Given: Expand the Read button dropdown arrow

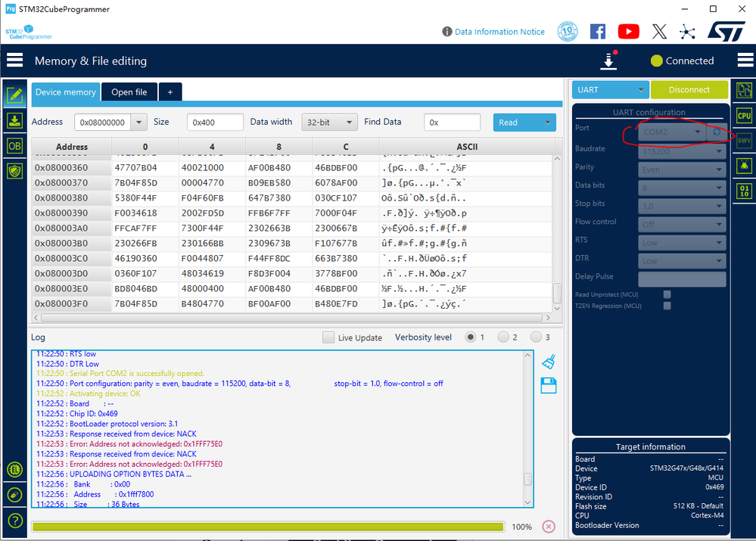Looking at the screenshot, I should coord(548,123).
